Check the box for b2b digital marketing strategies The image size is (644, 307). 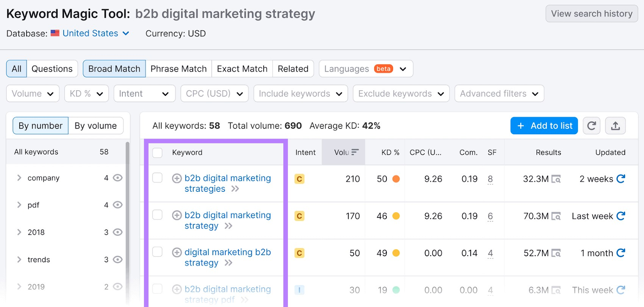coord(157,178)
